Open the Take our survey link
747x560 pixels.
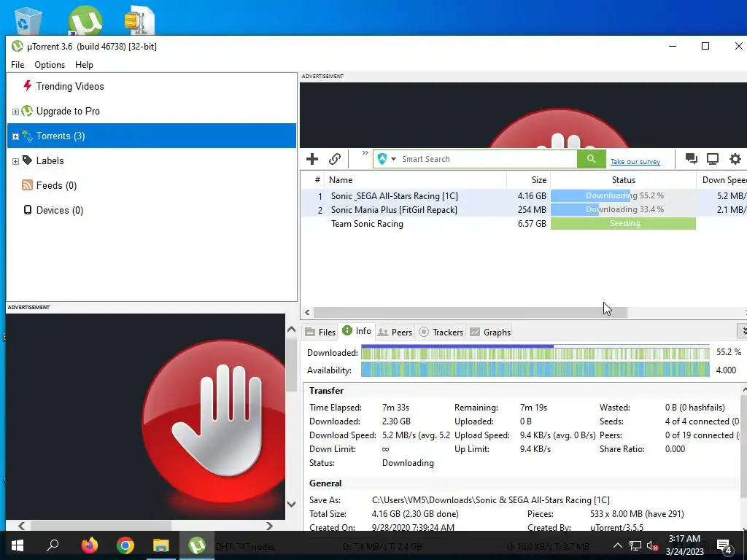[635, 161]
